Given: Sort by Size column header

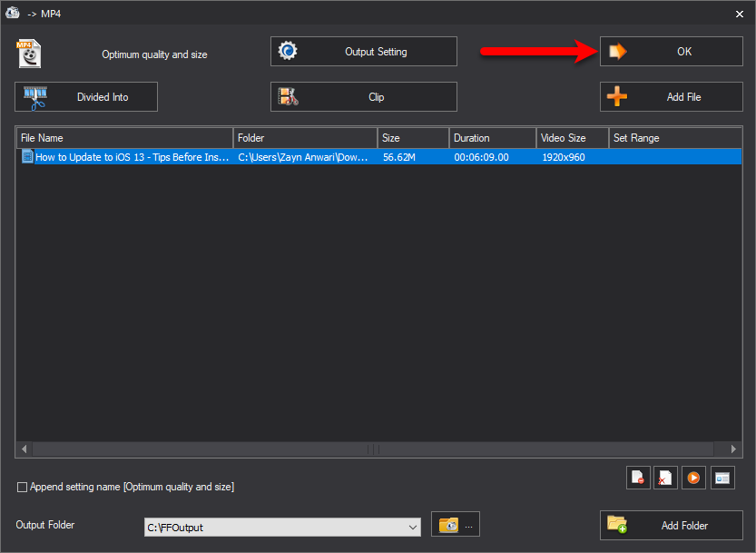Looking at the screenshot, I should click(413, 138).
